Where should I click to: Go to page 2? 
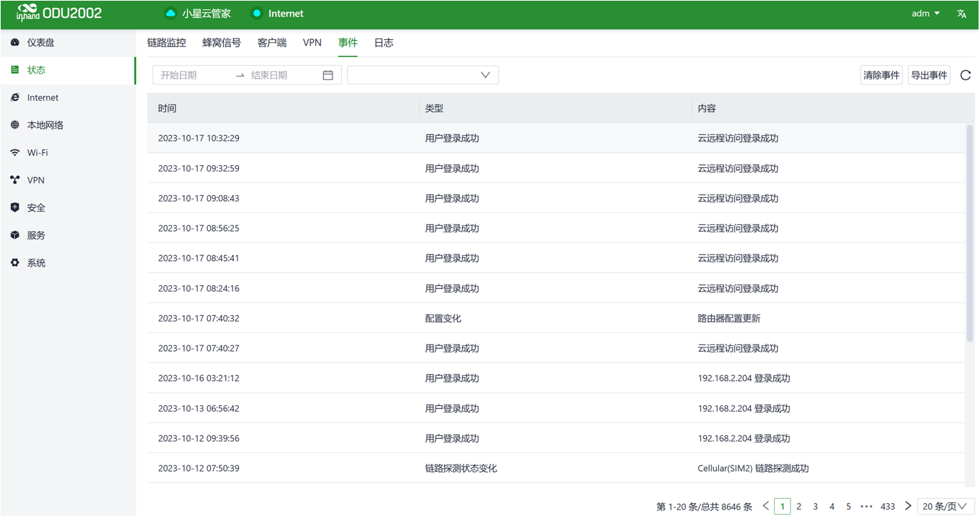799,507
